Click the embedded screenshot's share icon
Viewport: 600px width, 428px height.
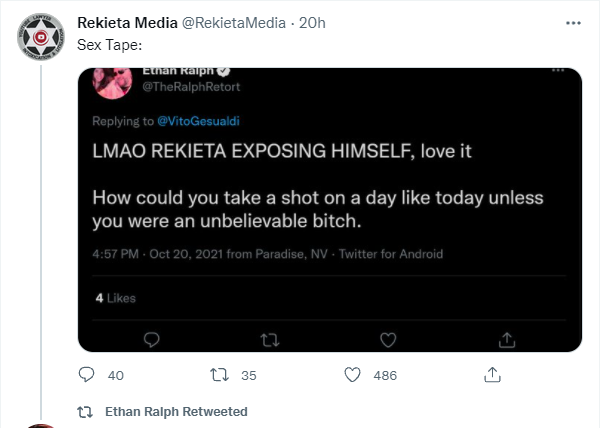tap(507, 340)
